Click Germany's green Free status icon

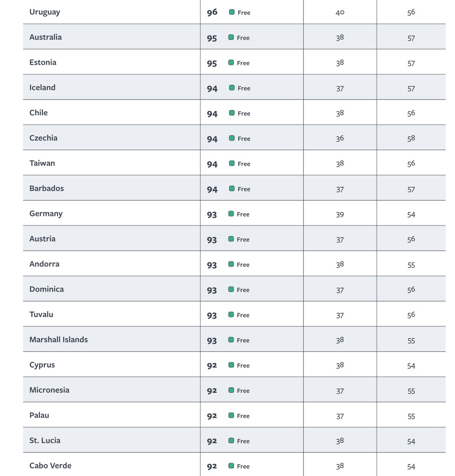tap(231, 214)
